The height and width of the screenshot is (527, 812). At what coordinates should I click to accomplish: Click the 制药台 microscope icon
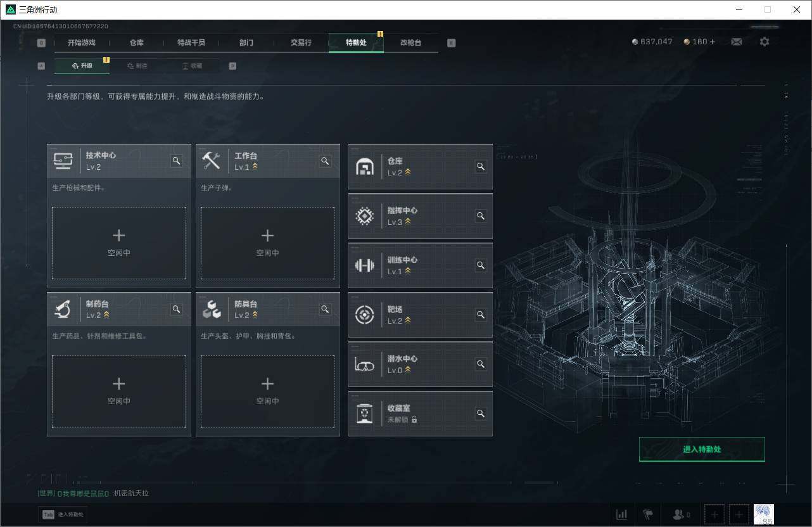click(63, 309)
